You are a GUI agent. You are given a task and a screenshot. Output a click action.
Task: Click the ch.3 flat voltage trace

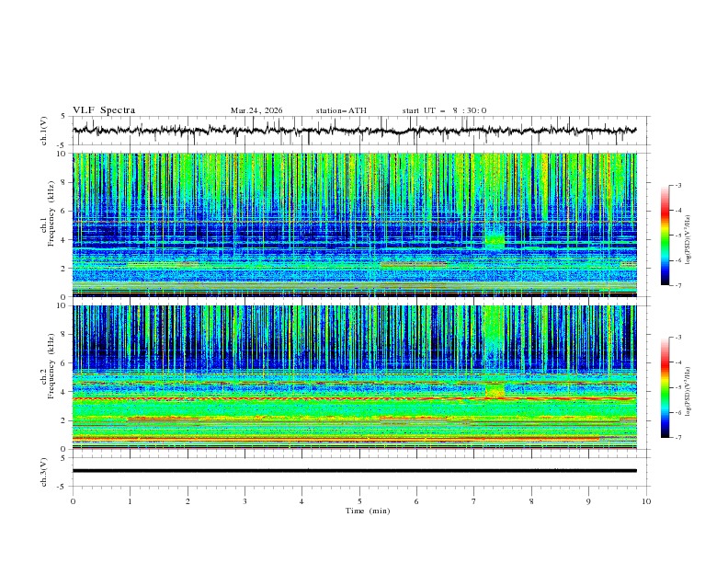[355, 471]
